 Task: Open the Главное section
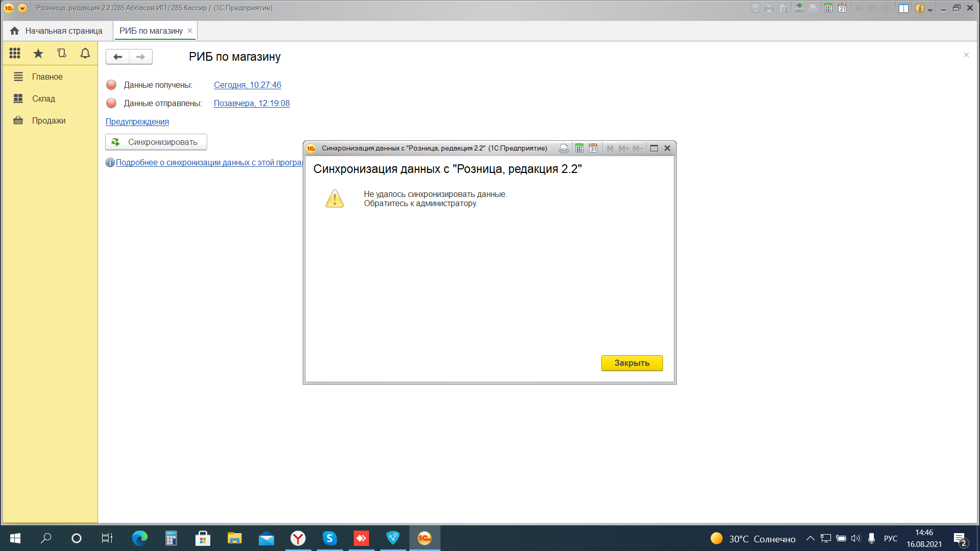point(47,77)
